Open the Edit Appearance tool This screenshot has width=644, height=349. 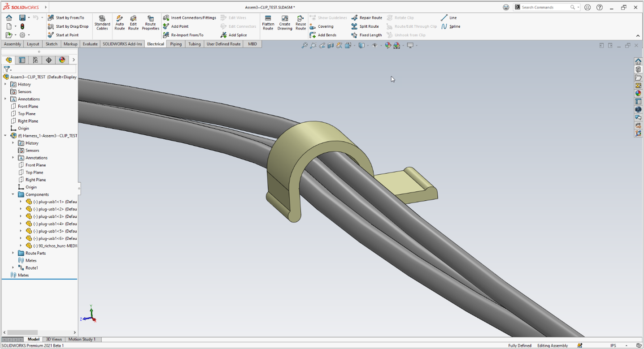tap(388, 45)
